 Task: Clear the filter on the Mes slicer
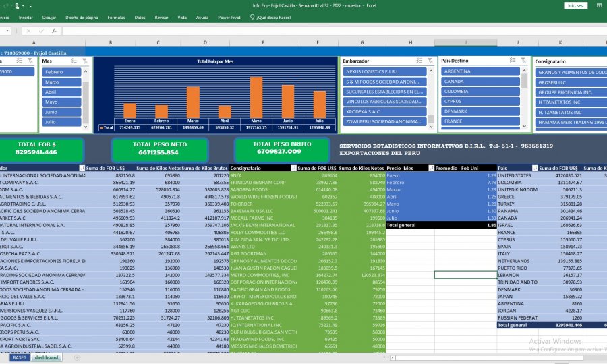click(84, 61)
